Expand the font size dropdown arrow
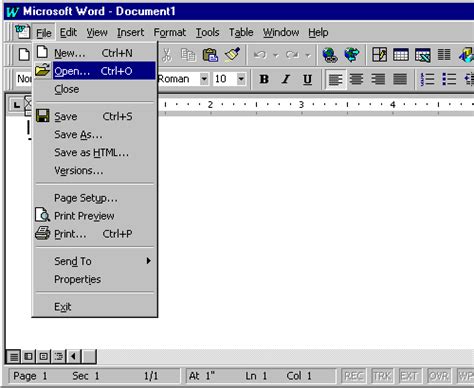 click(241, 79)
